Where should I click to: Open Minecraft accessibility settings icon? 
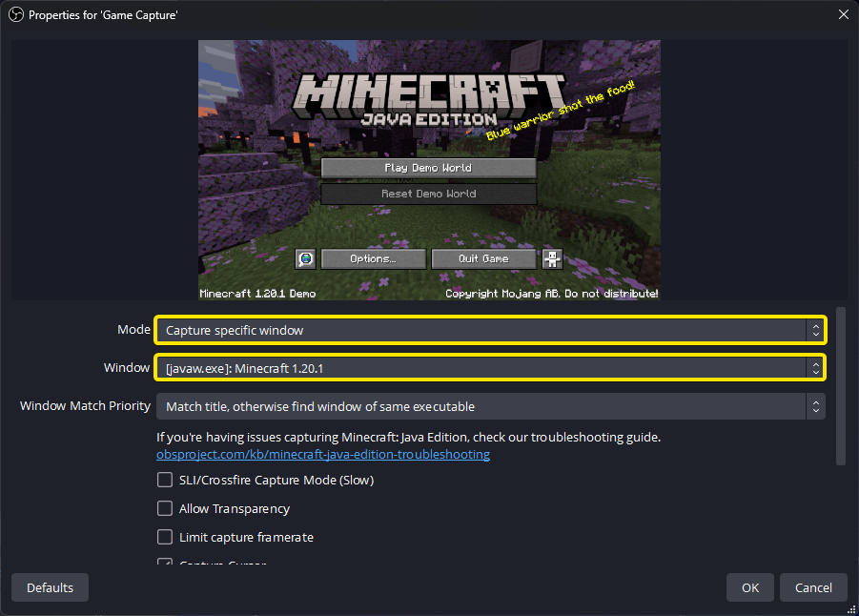pos(551,258)
